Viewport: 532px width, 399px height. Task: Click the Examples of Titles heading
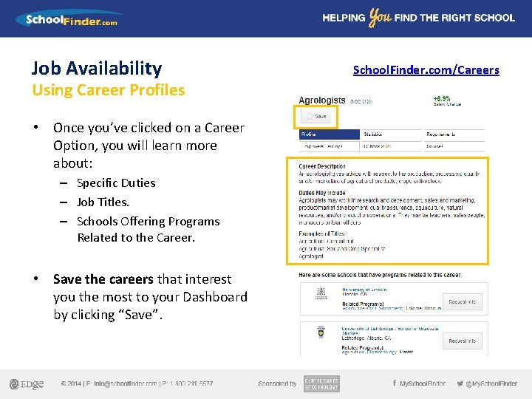321,233
